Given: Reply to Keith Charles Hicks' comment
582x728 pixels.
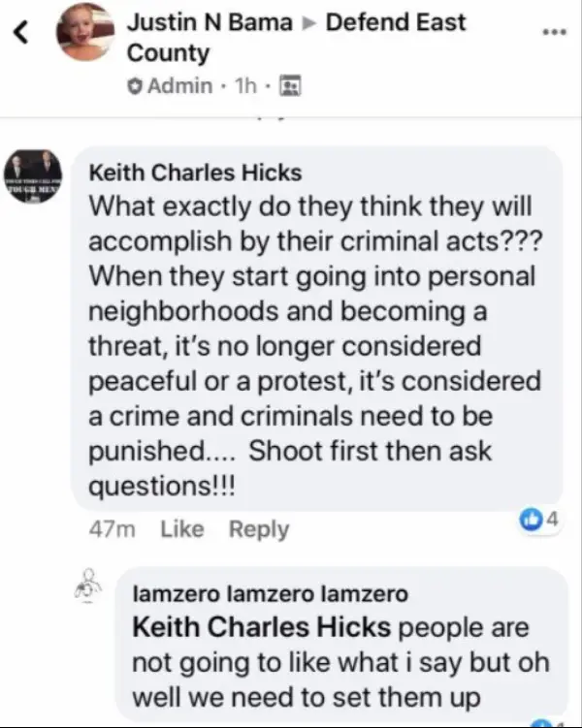Looking at the screenshot, I should (x=259, y=529).
